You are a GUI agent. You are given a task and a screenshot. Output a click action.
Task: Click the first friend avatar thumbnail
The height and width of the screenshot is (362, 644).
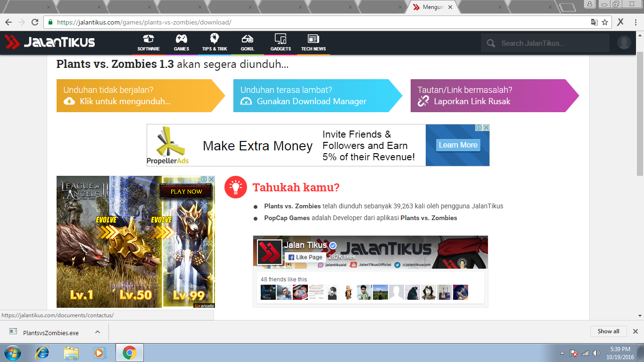click(268, 292)
